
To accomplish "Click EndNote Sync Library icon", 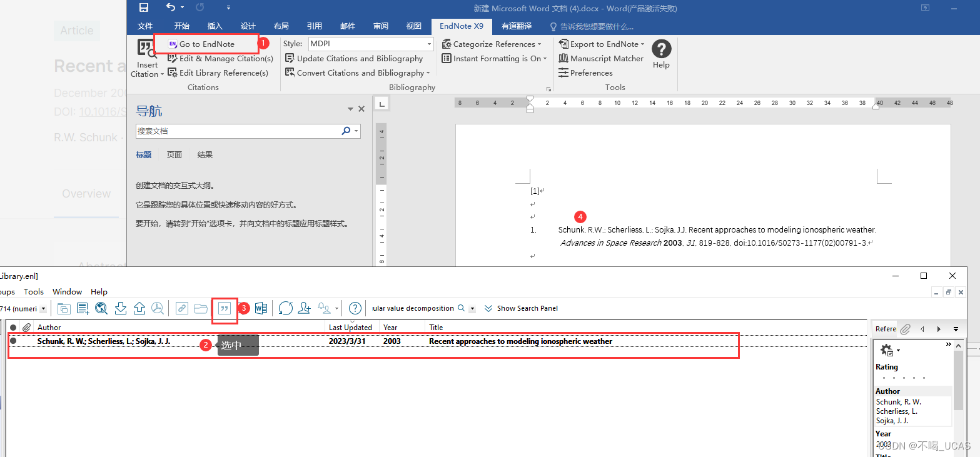I will 286,308.
